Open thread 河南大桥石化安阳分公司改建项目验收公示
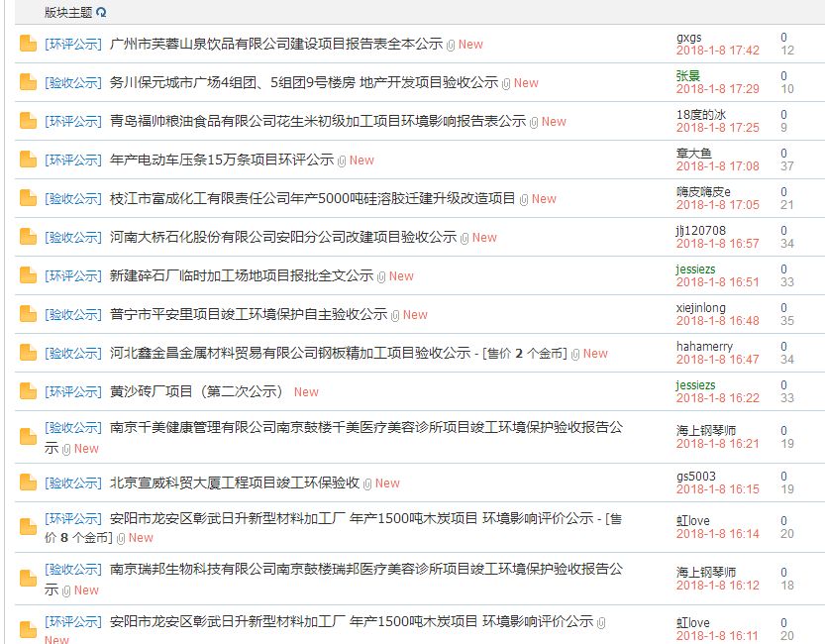Viewport: 825px width, 644px height. pos(283,237)
